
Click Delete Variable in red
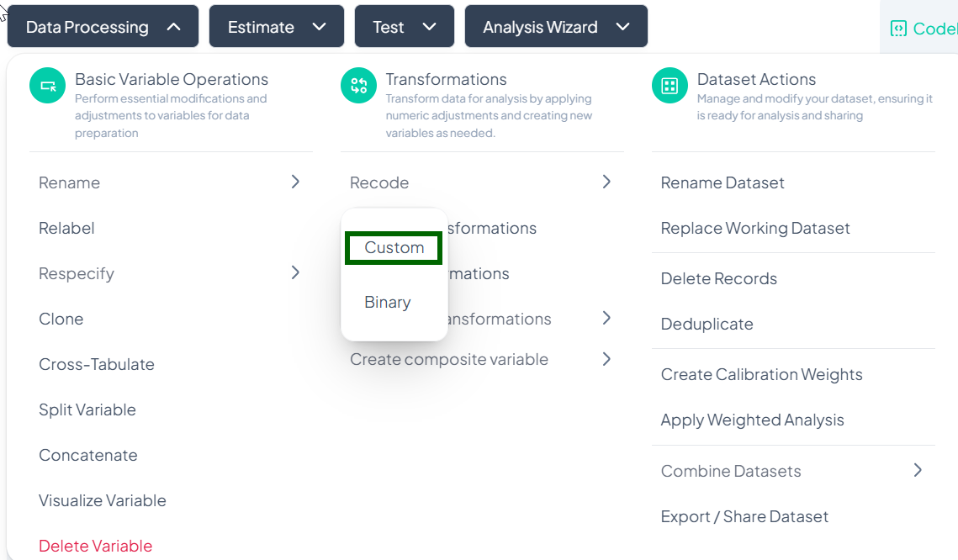tap(95, 546)
